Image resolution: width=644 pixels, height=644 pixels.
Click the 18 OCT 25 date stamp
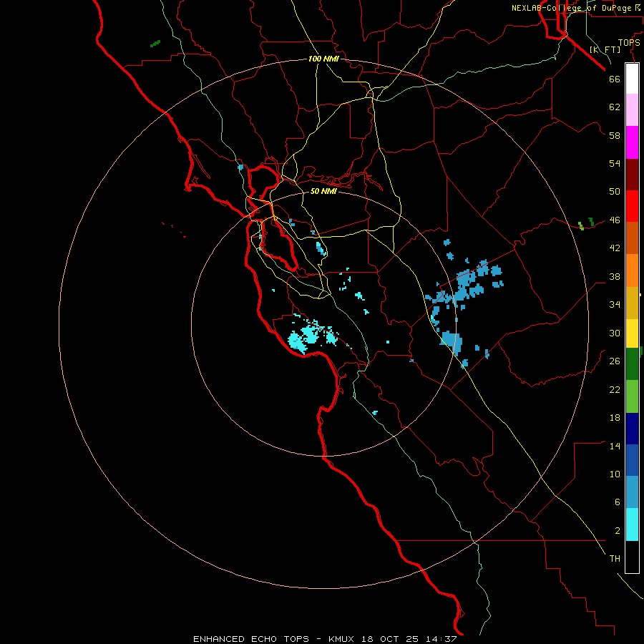tap(390, 639)
